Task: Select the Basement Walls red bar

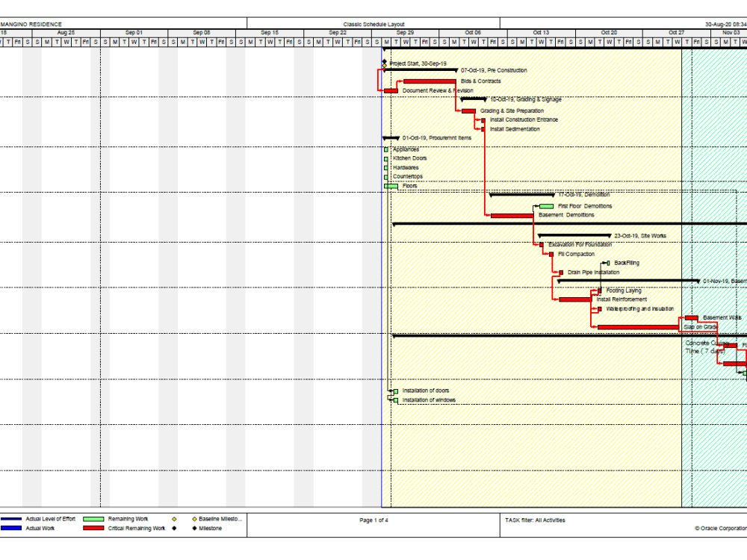Action: point(691,317)
